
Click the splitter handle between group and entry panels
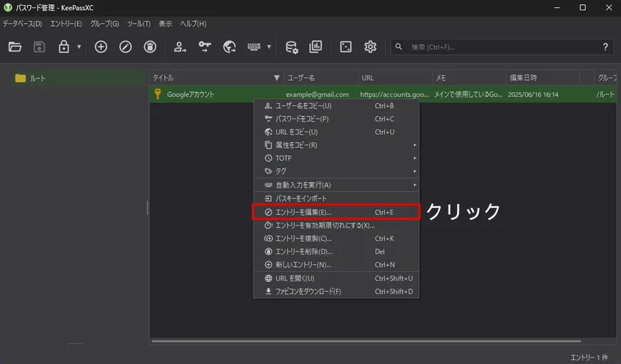[147, 208]
